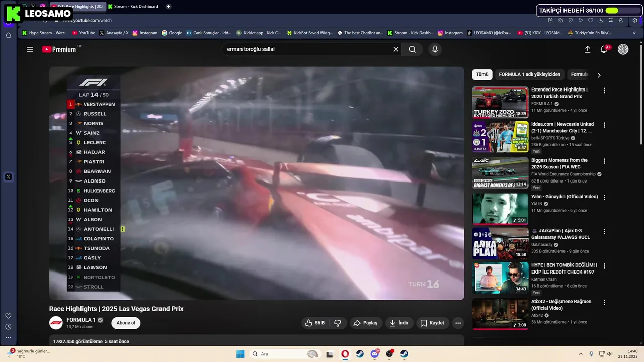Viewport: 644px width, 362px height.
Task: Click the taskbar Ara search box
Action: (285, 354)
